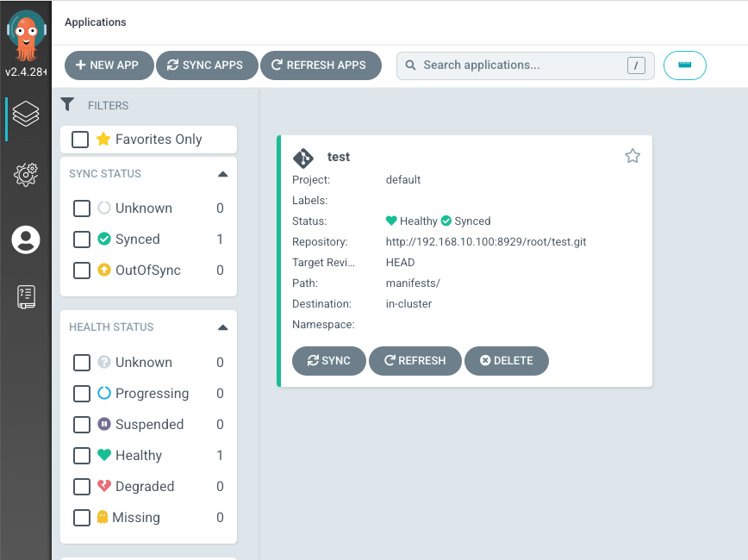This screenshot has width=748, height=560.
Task: Click the git icon on test card
Action: point(303,158)
